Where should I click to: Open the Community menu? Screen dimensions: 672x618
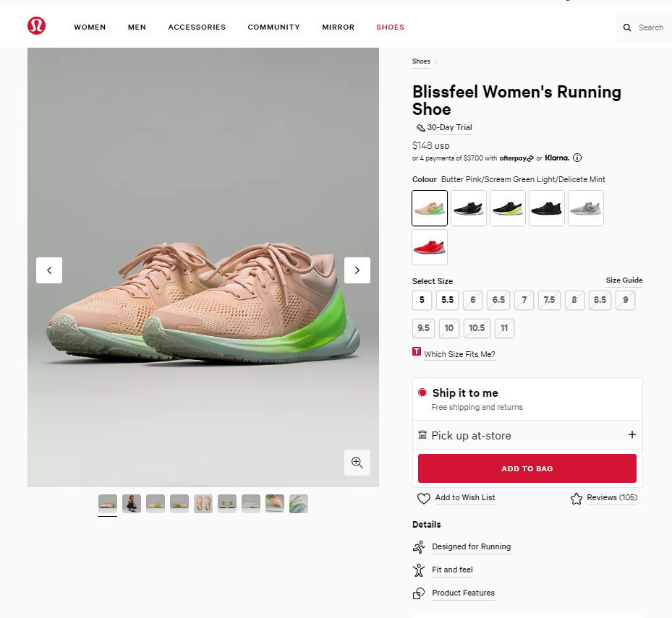coord(273,27)
